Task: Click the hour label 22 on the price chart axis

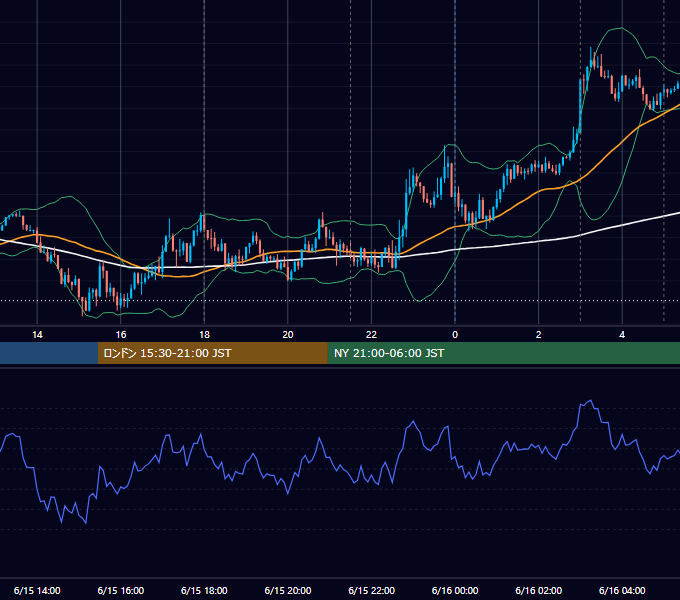Action: click(371, 335)
